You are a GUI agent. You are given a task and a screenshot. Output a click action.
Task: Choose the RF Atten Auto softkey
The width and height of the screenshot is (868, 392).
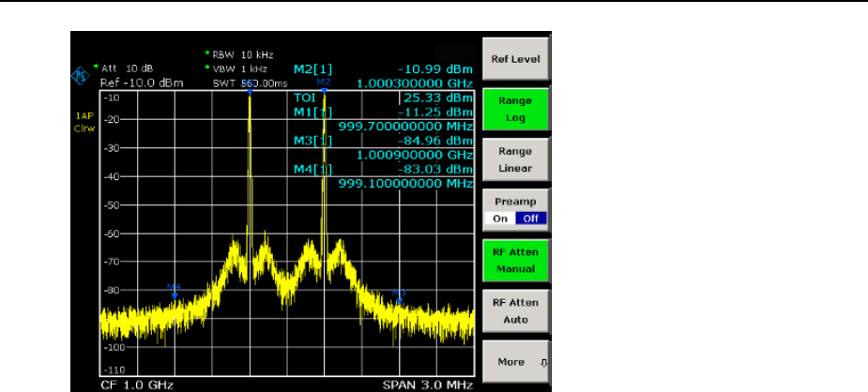515,310
